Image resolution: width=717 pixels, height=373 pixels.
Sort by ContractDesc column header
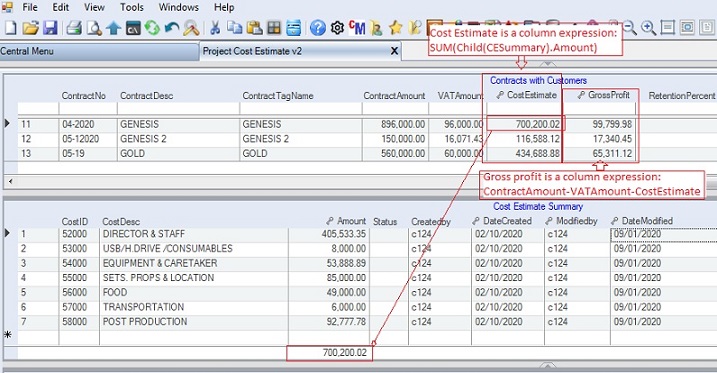click(x=146, y=96)
